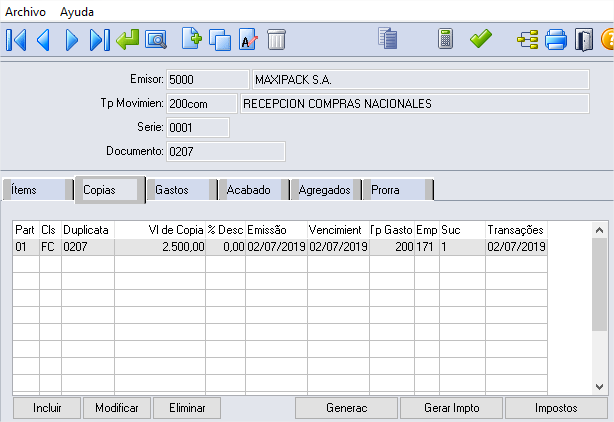Click the grid scrollbar down arrow
Viewport: 614px width, 422px height.
(599, 387)
